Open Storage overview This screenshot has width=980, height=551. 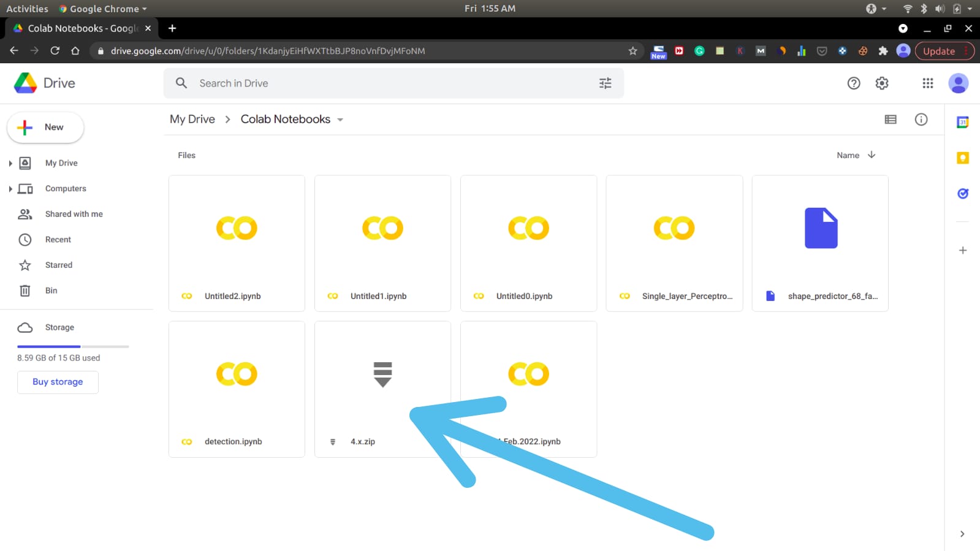tap(59, 327)
